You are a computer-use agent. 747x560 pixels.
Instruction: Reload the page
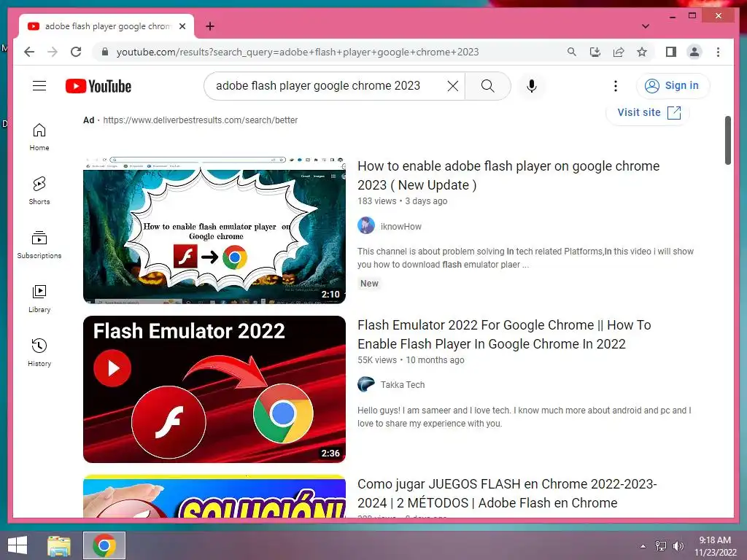click(x=76, y=52)
